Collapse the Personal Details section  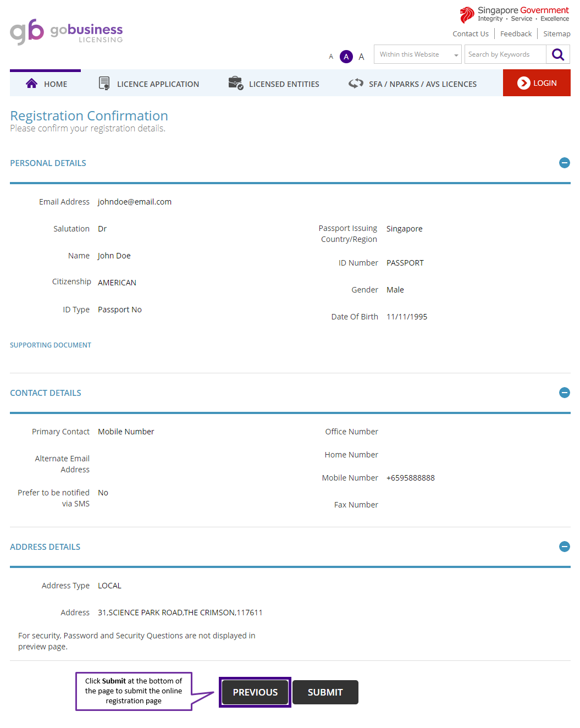(564, 163)
